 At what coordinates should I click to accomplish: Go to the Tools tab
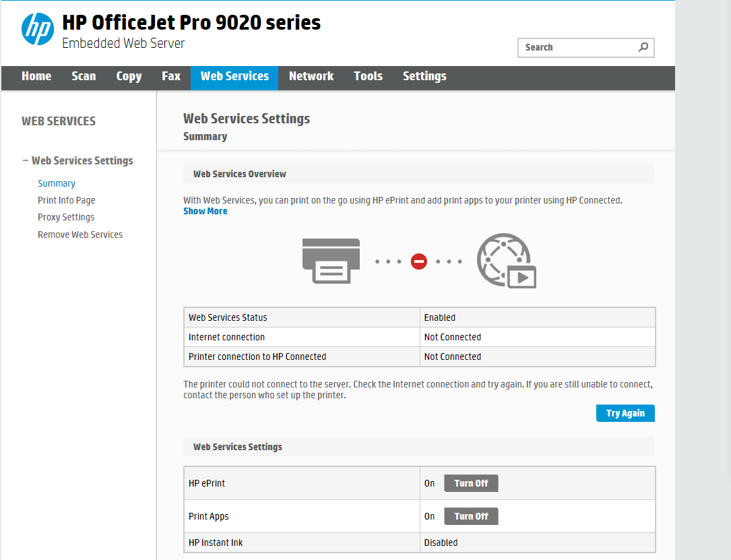[369, 76]
